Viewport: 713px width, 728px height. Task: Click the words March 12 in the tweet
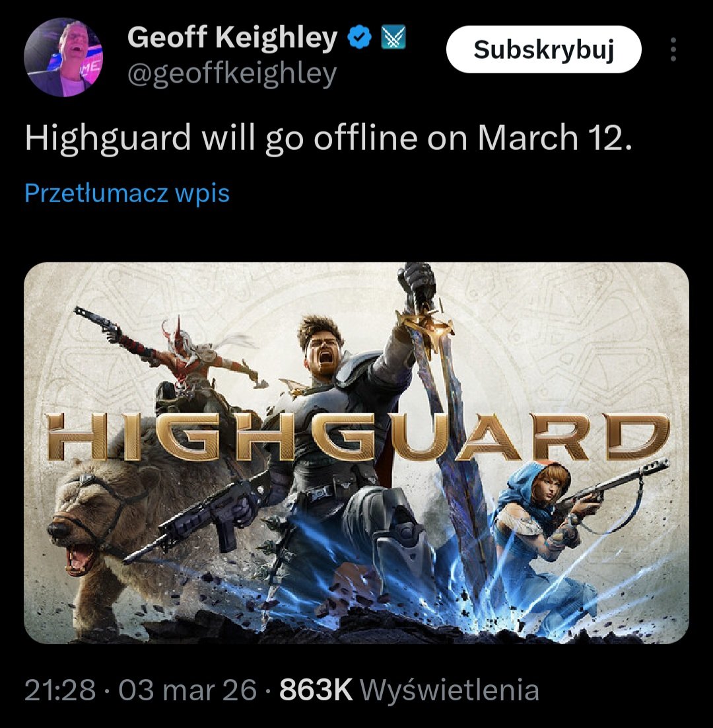click(x=555, y=138)
